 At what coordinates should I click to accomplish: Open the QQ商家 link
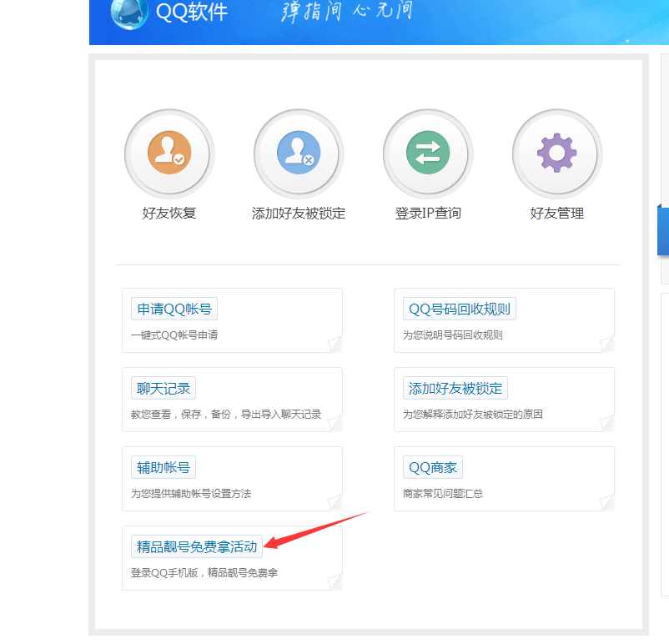(433, 468)
